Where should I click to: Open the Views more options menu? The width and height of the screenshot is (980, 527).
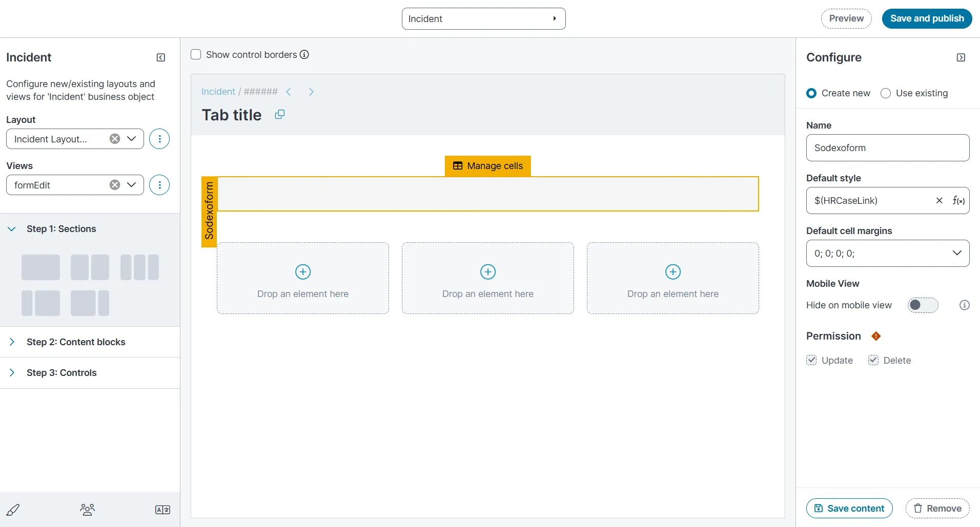click(x=159, y=185)
